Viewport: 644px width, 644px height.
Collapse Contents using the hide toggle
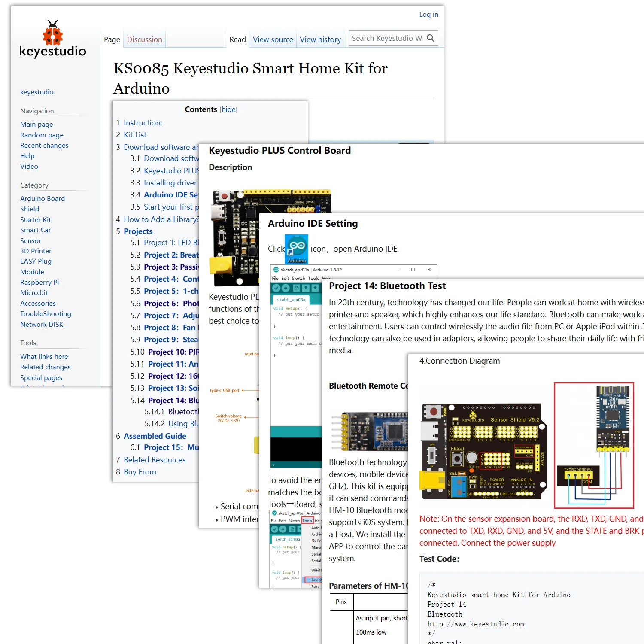click(x=228, y=109)
